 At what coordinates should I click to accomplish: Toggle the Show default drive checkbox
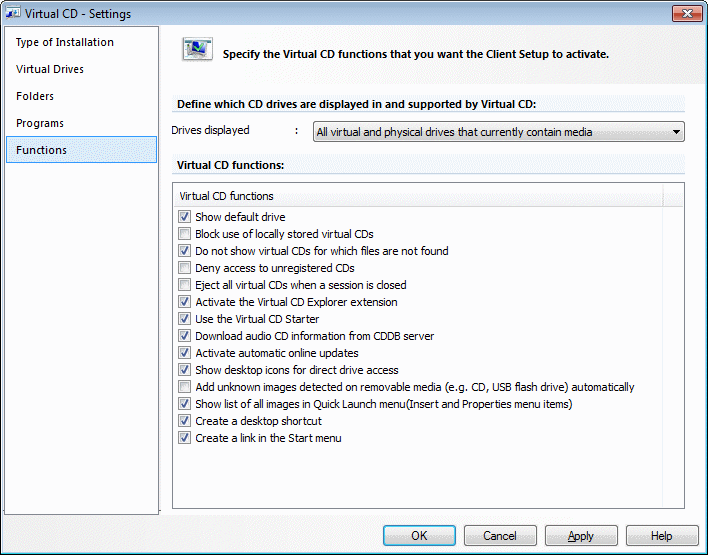184,217
